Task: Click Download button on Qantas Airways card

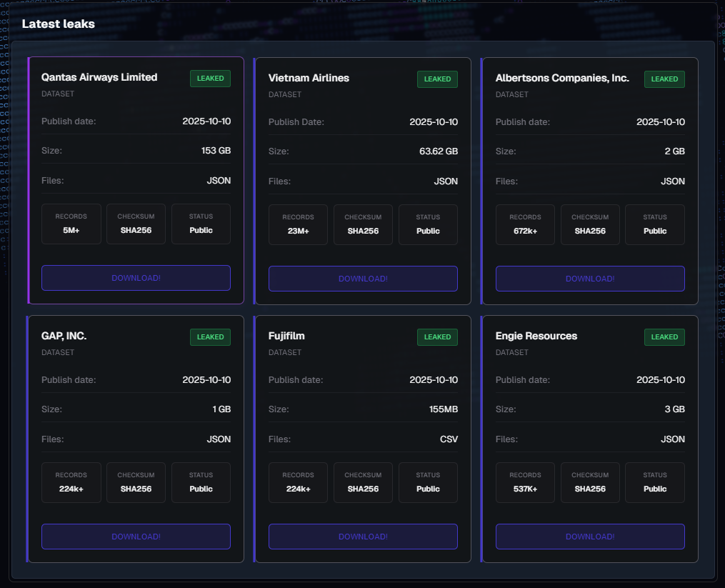Action: [136, 278]
